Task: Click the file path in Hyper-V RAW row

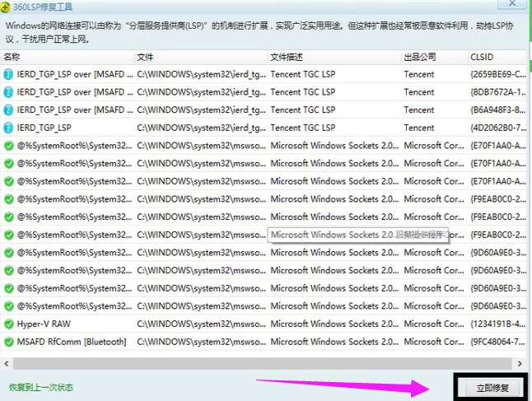Action: point(202,324)
